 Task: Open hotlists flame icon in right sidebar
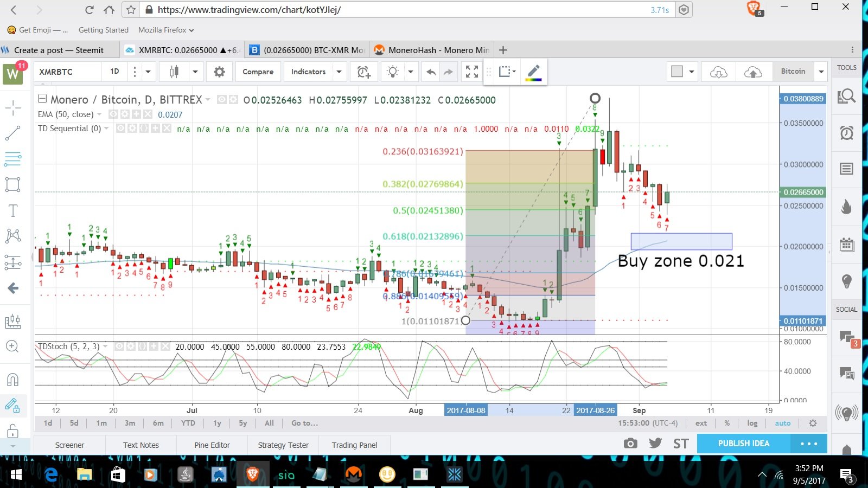(x=847, y=207)
